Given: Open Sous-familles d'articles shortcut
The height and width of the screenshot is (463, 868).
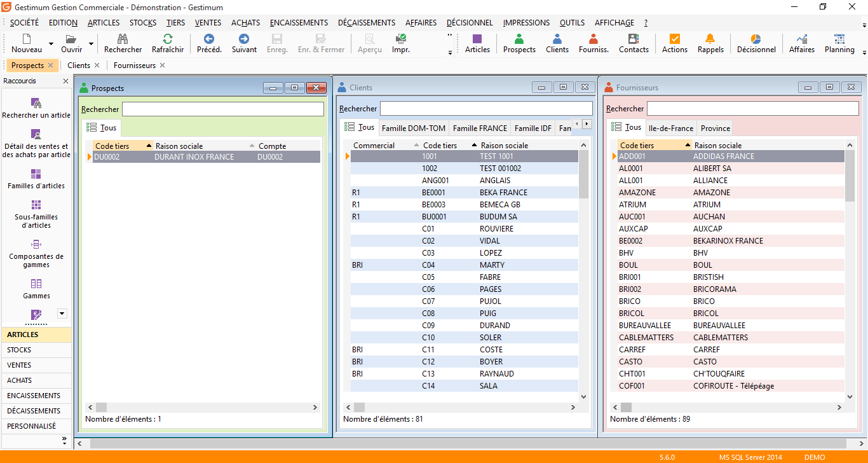Looking at the screenshot, I should pyautogui.click(x=36, y=214).
